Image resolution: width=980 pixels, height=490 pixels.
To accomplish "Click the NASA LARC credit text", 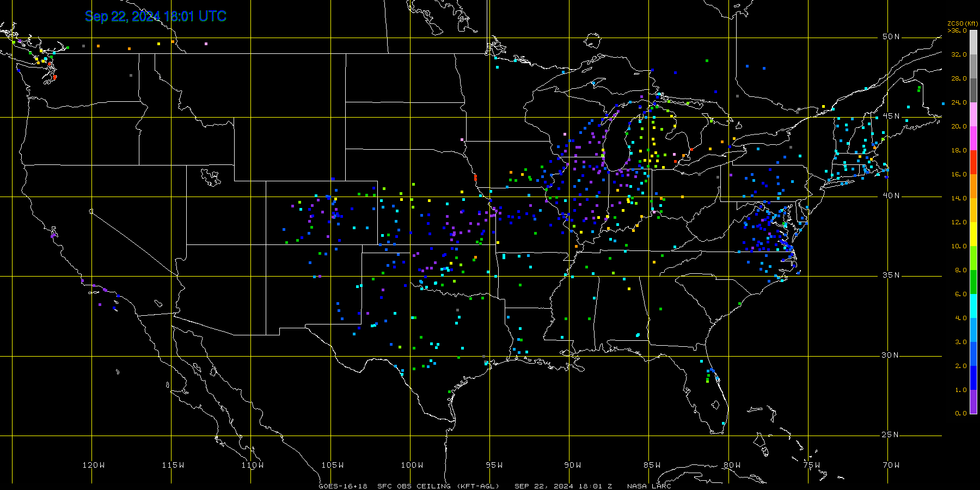I will (649, 486).
